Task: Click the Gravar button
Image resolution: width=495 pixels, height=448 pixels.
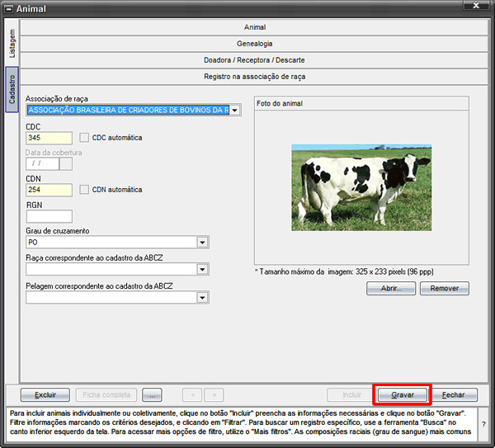Action: tap(403, 394)
